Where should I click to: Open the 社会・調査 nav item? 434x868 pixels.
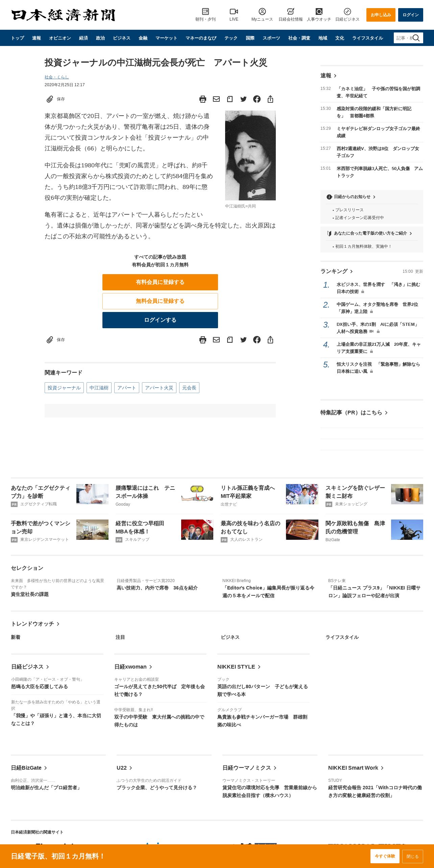[299, 38]
